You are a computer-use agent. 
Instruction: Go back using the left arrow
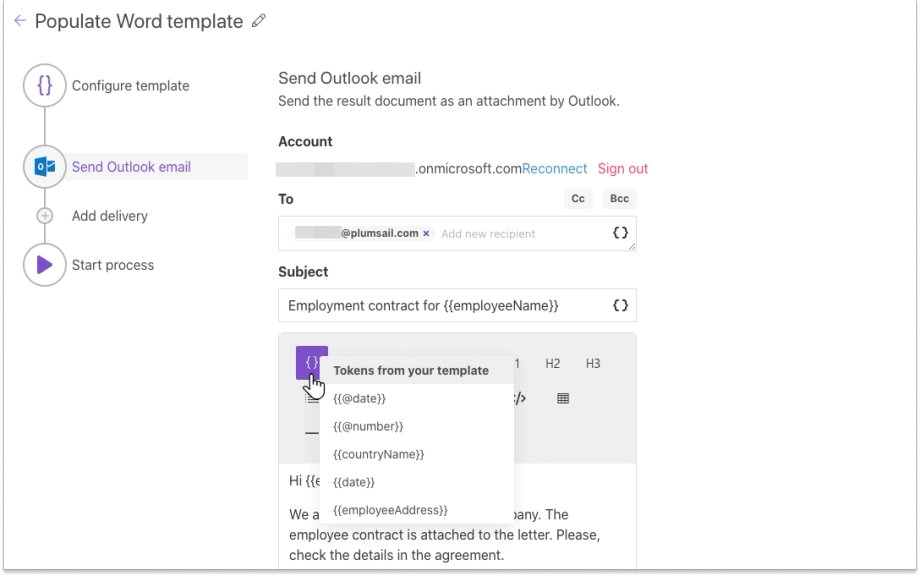pyautogui.click(x=20, y=21)
